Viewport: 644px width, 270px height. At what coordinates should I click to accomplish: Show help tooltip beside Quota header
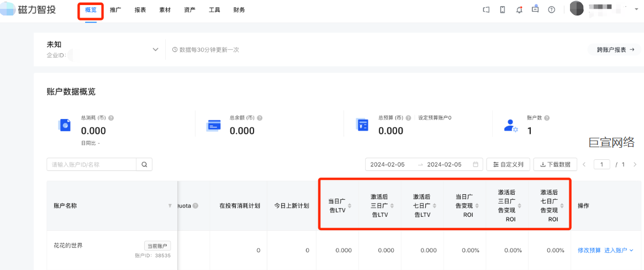point(196,206)
